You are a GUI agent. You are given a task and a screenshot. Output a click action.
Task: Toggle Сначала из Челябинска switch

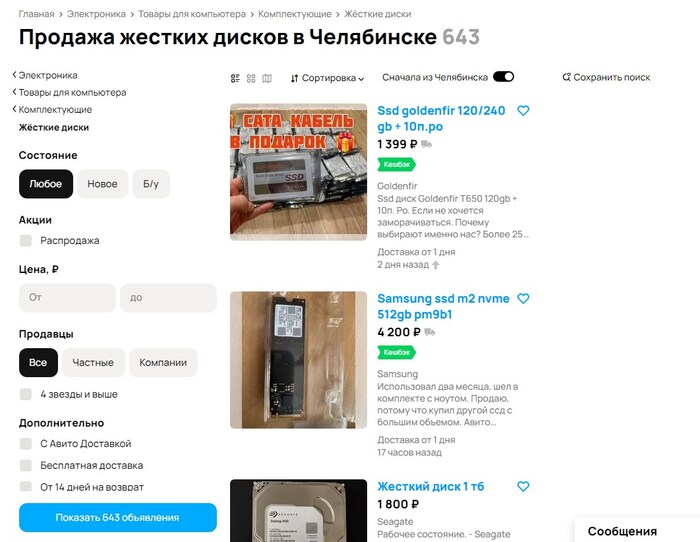click(503, 77)
